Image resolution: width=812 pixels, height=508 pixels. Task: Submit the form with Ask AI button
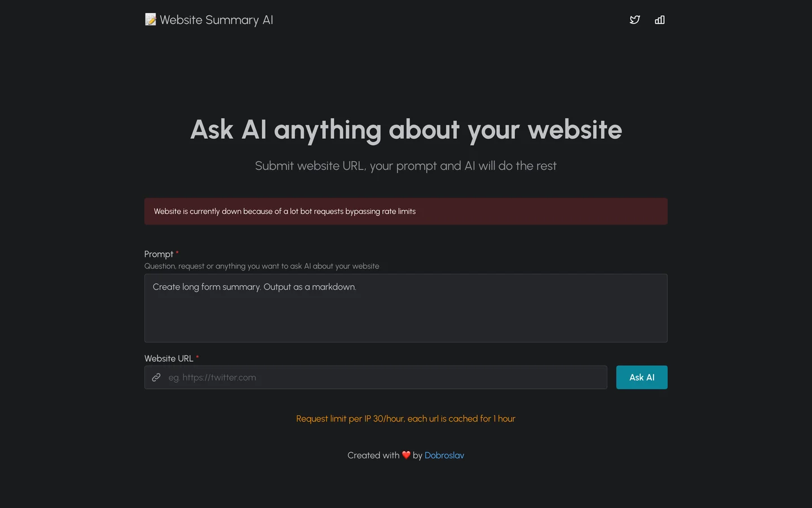642,377
